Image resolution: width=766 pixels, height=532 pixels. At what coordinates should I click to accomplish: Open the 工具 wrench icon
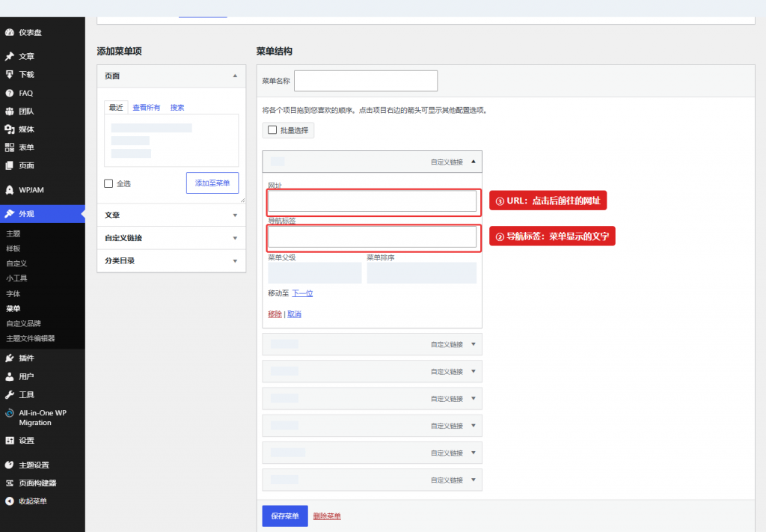(9, 394)
